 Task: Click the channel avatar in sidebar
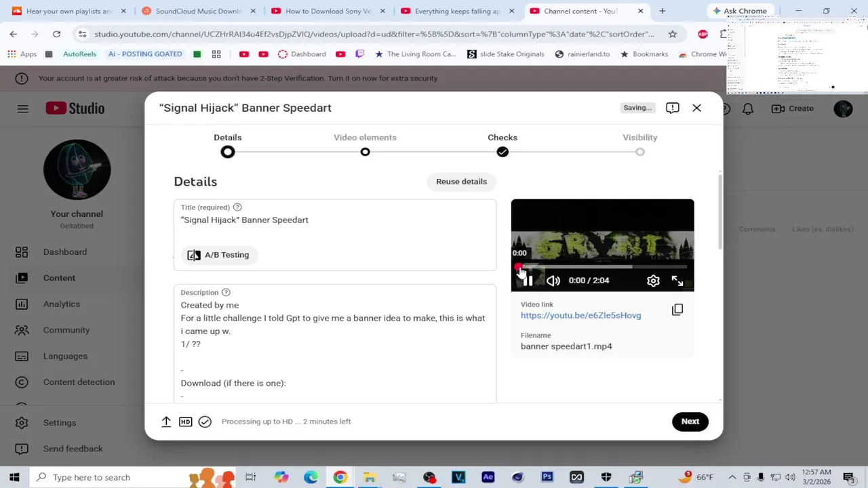click(77, 169)
